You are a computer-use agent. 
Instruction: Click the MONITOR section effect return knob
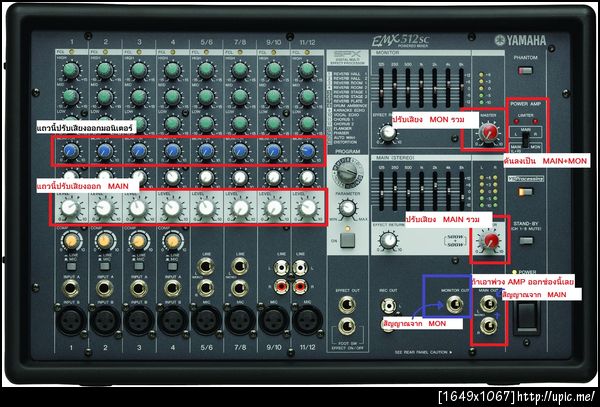pos(388,133)
